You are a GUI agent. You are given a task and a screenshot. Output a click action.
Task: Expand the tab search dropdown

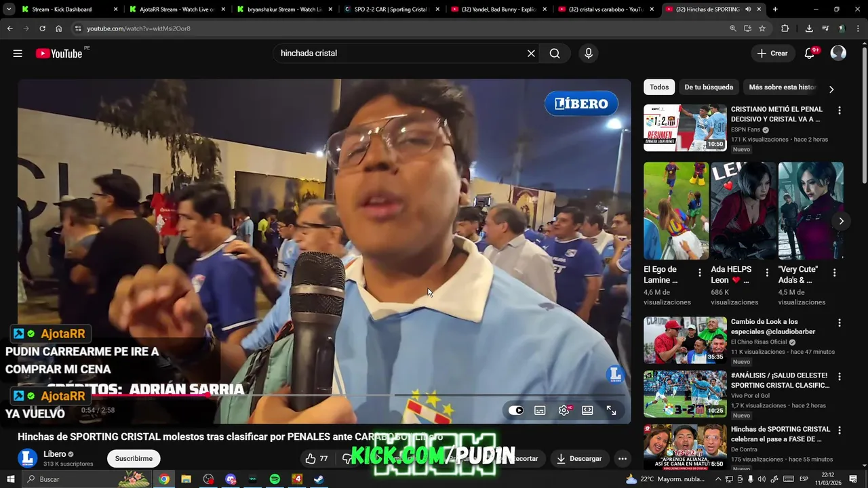coord(8,9)
